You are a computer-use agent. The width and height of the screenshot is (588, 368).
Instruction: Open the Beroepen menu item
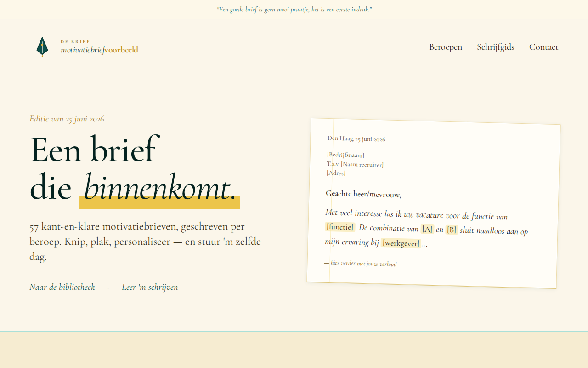[x=446, y=47]
